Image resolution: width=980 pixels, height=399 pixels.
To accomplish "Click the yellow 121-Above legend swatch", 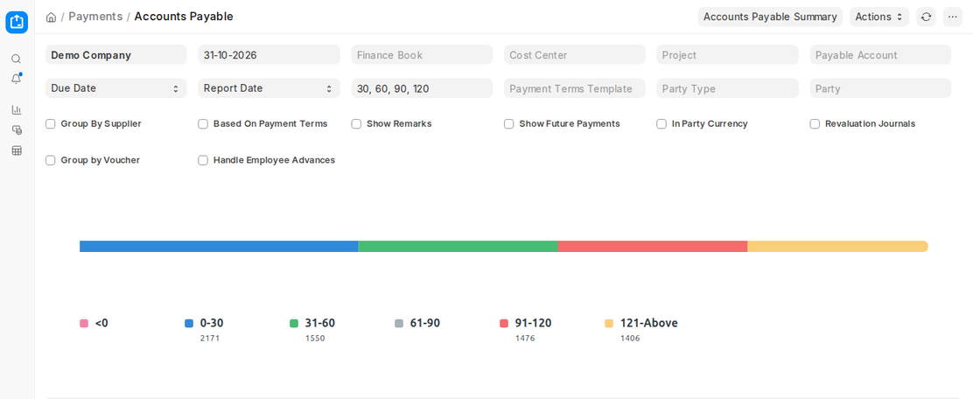I will coord(609,324).
